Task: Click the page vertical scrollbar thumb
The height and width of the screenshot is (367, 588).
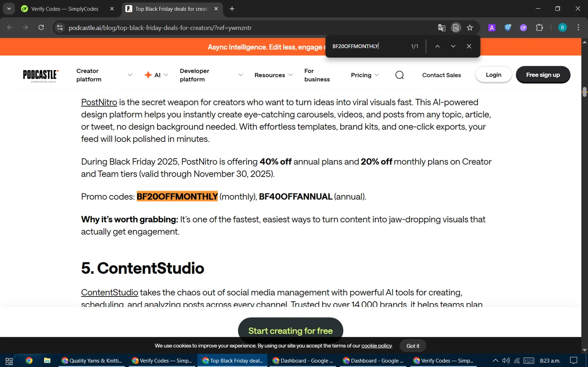Action: 584,92
